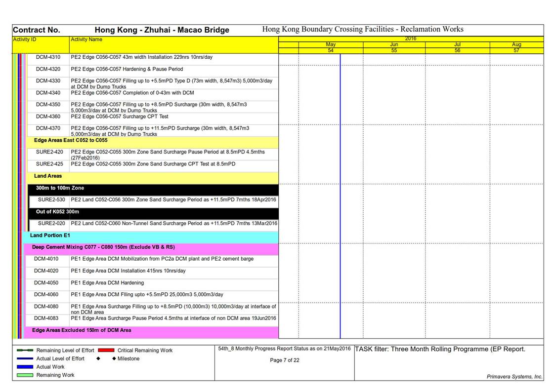The height and width of the screenshot is (392, 555).
Task: Click the PE1 Edge Area DCM Hardening name
Action: coord(107,283)
